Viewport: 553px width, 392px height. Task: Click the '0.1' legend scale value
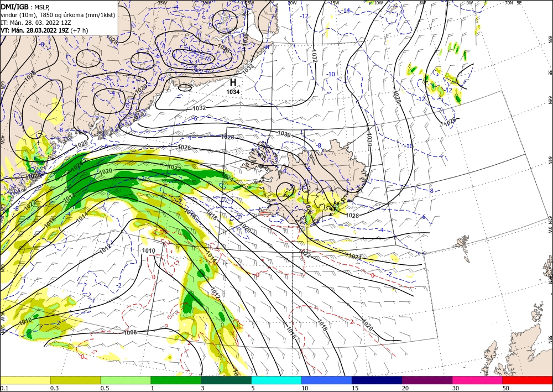(x=3, y=388)
